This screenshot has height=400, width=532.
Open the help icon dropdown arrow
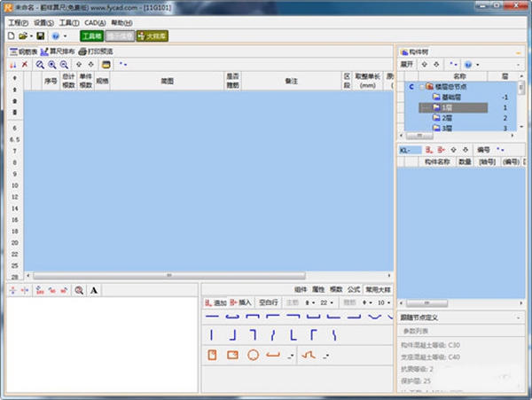click(x=65, y=36)
